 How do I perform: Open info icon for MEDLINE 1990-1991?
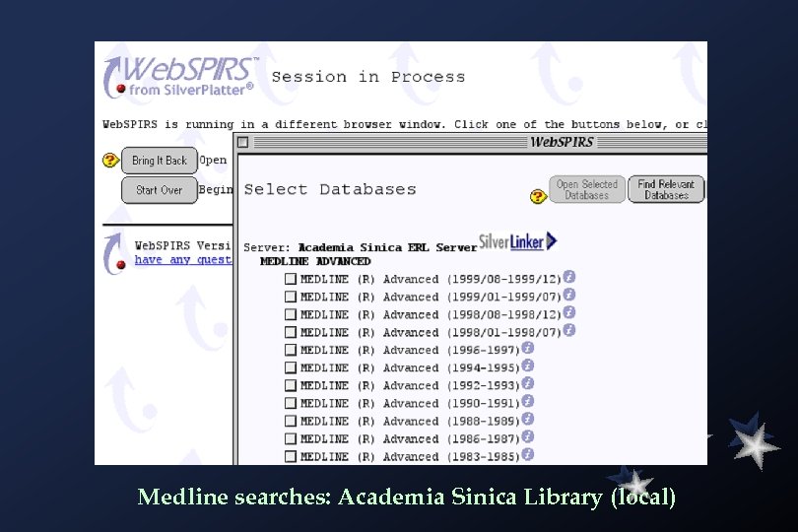[x=528, y=401]
